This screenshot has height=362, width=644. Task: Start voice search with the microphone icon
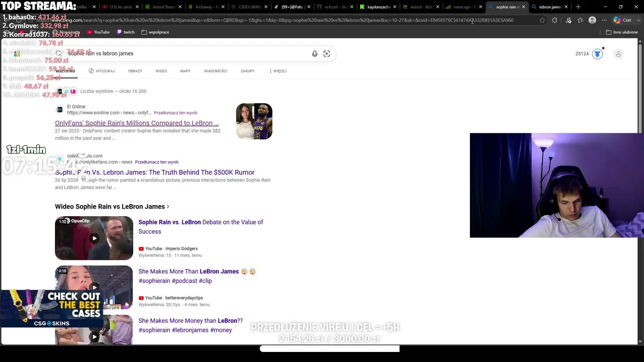[314, 54]
